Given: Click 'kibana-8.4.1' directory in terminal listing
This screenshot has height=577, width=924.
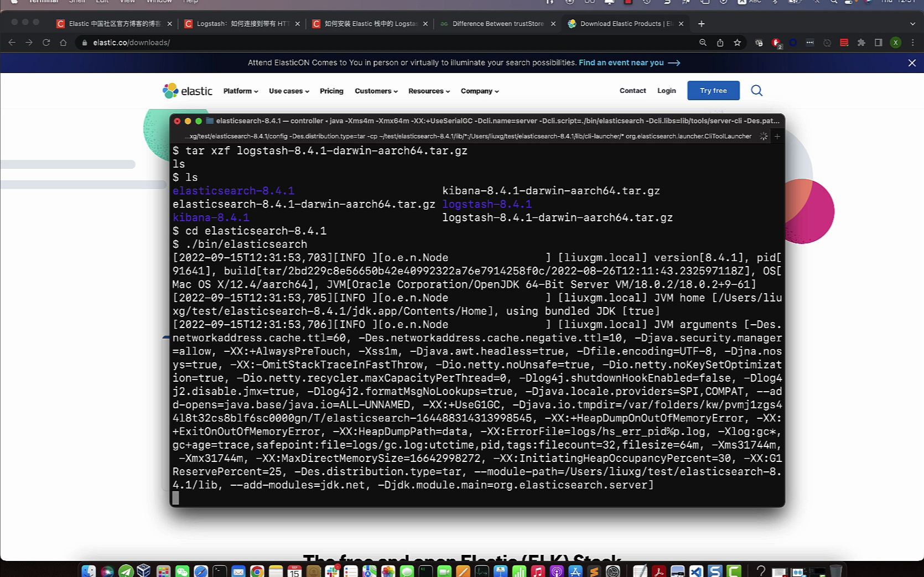Looking at the screenshot, I should [211, 217].
